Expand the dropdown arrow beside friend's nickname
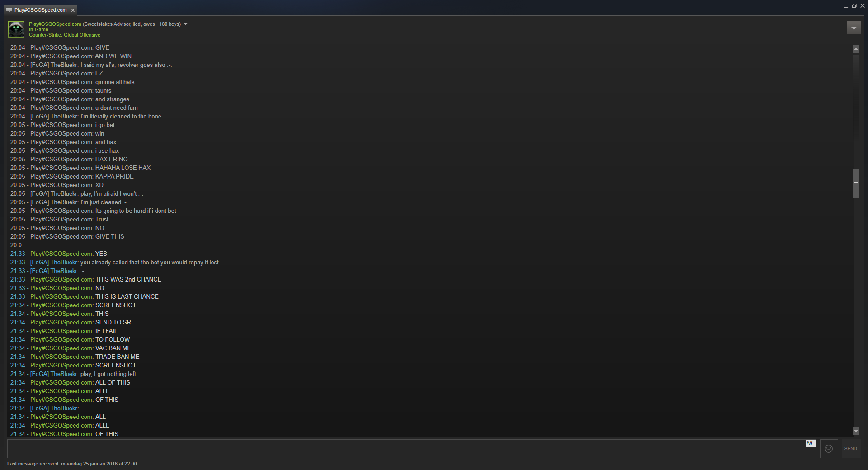Screen dimensions: 868x470 coord(185,24)
